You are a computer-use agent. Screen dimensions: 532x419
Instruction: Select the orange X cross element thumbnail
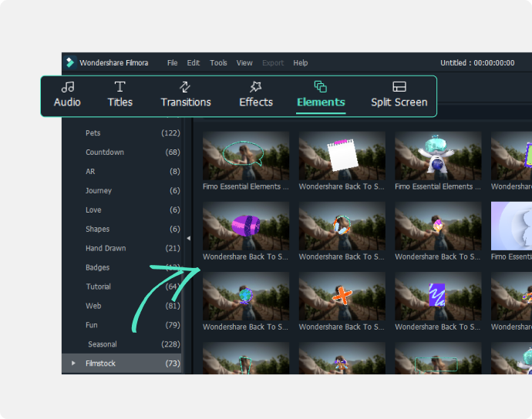point(342,297)
